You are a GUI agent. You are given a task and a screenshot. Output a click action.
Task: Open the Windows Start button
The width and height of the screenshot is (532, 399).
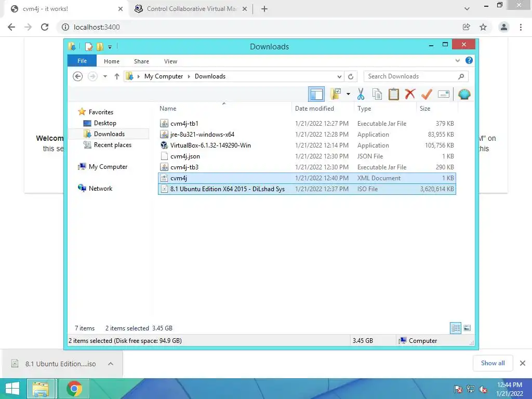pyautogui.click(x=12, y=389)
